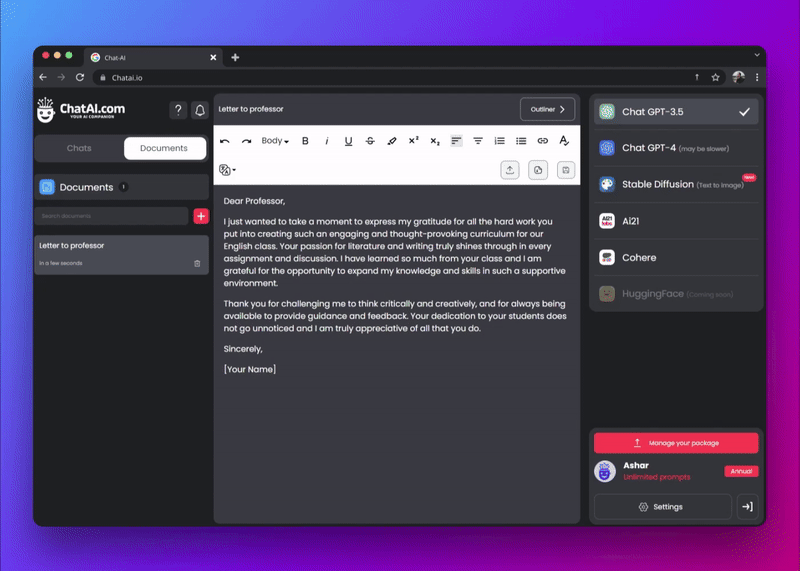
Task: Bookmark this page with the star
Action: (x=715, y=78)
